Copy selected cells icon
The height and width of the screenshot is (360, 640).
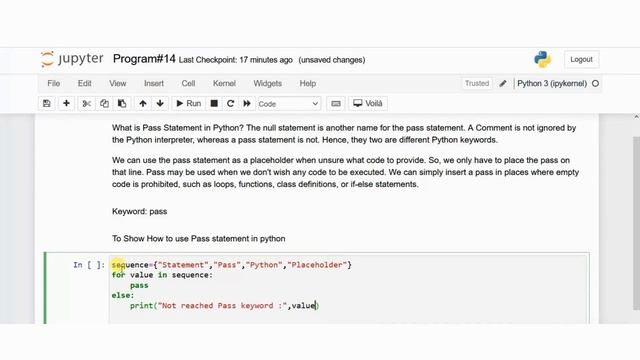[104, 104]
